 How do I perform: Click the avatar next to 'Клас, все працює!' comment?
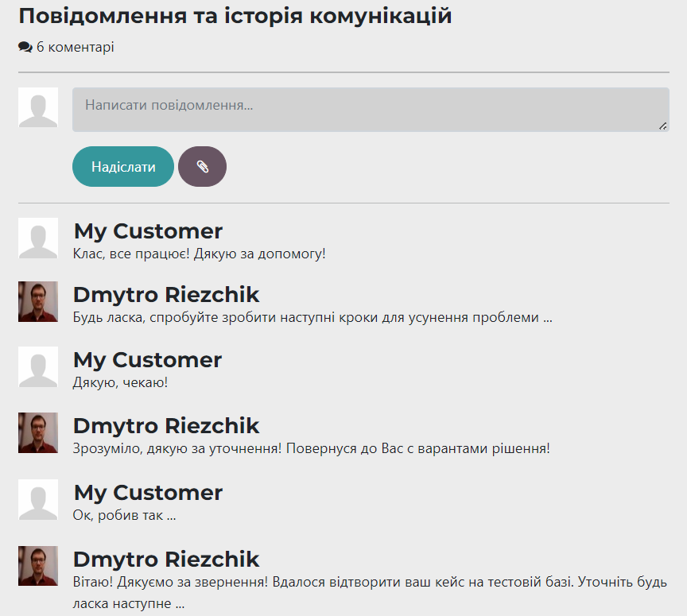point(38,238)
